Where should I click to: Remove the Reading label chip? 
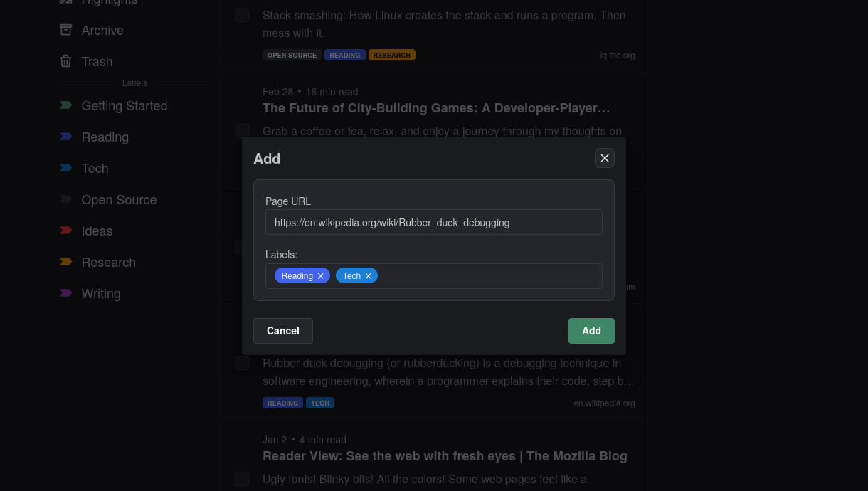click(321, 276)
